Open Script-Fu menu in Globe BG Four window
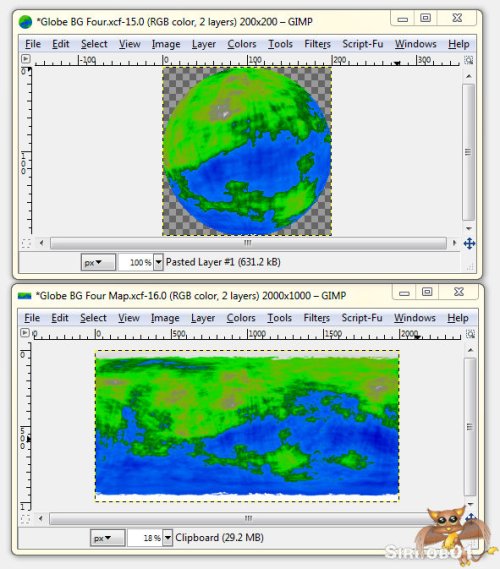 [x=362, y=44]
